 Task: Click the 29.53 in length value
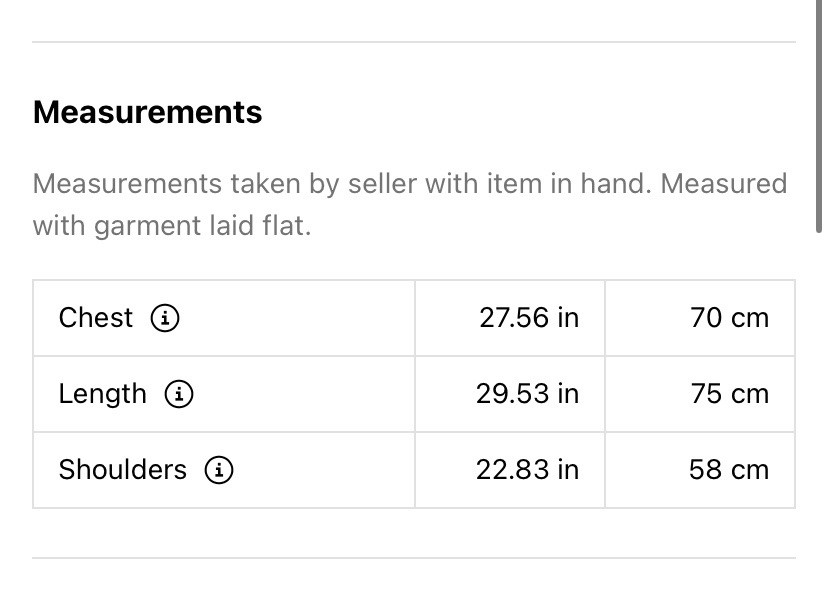tap(527, 394)
